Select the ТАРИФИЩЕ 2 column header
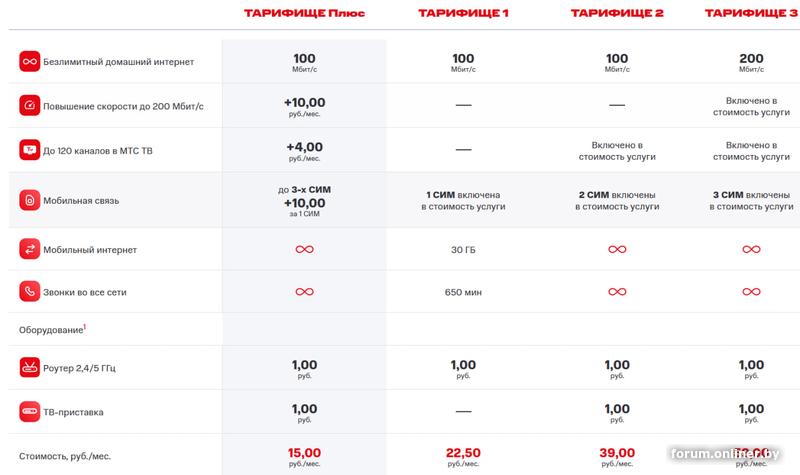Screen dimensions: 800x475 tap(617, 14)
